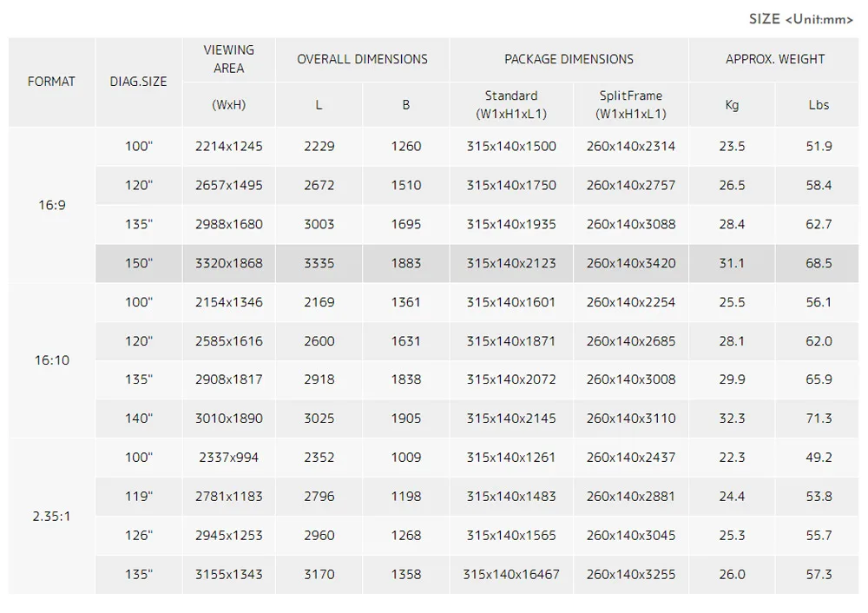Select the 49.2 Lbs weight cell
Image resolution: width=868 pixels, height=613 pixels.
tap(819, 458)
